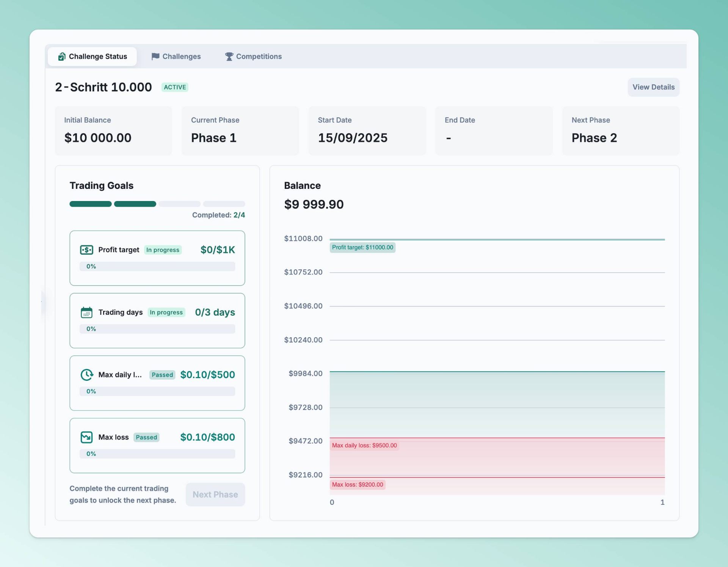Click the Max daily loss clock icon
Screen dimensions: 728x567
87,375
